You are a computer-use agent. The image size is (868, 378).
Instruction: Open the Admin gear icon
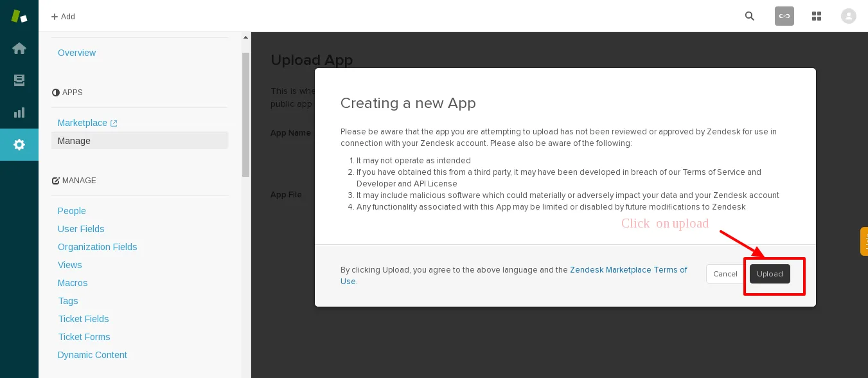pos(19,145)
